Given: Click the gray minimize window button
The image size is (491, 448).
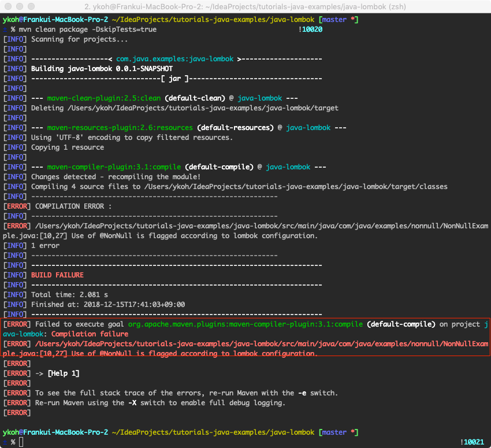Looking at the screenshot, I should (x=21, y=6).
